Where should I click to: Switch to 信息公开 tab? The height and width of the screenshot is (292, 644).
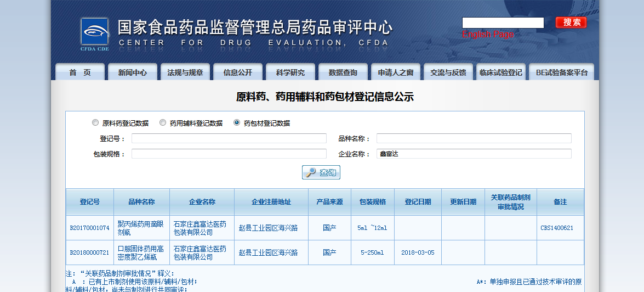tap(238, 72)
